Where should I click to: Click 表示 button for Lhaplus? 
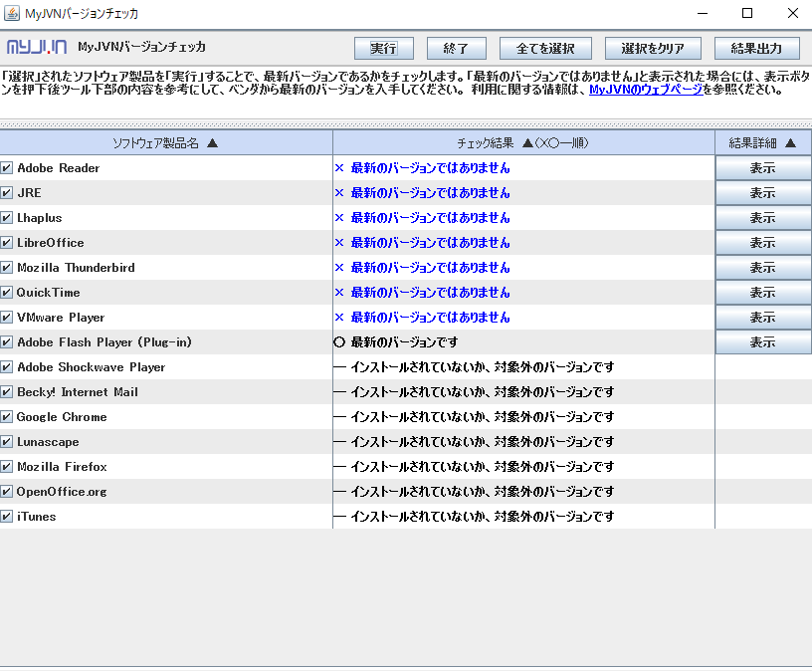[763, 218]
